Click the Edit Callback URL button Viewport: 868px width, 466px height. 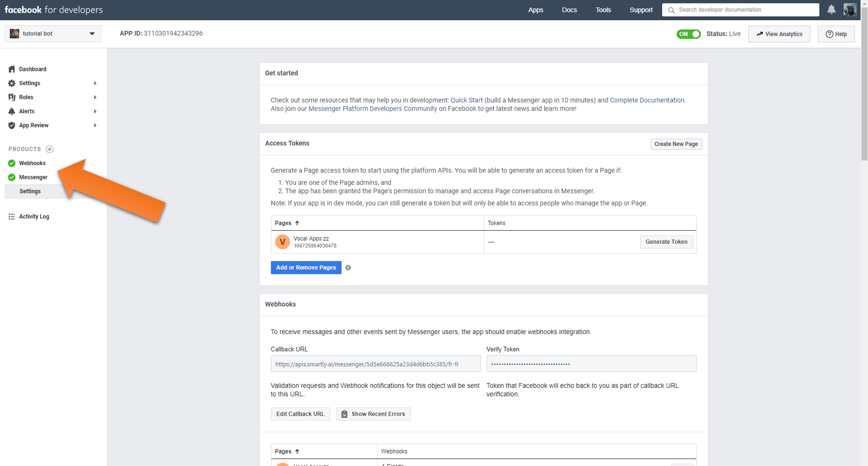click(300, 414)
